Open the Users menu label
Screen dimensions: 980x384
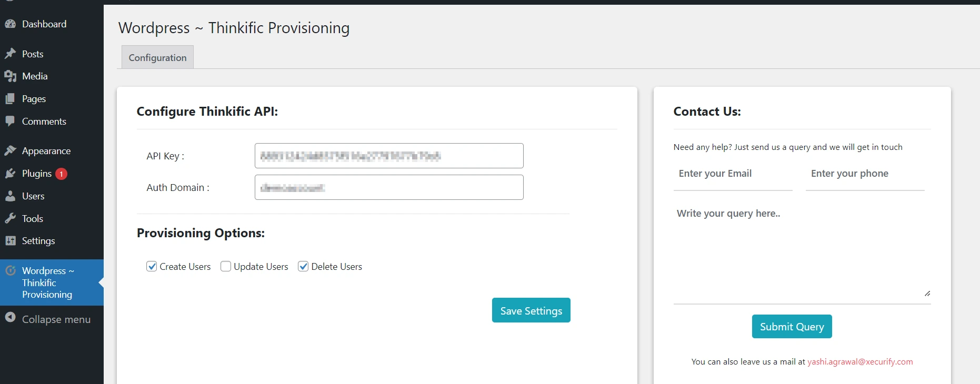33,196
